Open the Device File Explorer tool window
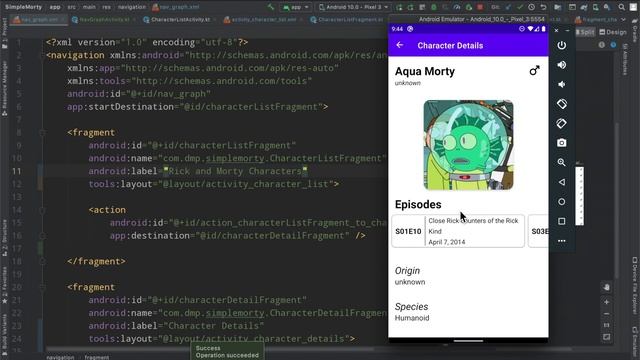 point(635,286)
